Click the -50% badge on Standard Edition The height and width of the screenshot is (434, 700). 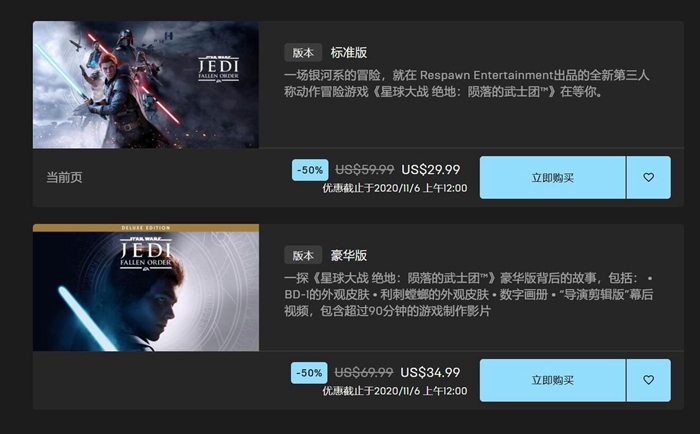[x=310, y=170]
